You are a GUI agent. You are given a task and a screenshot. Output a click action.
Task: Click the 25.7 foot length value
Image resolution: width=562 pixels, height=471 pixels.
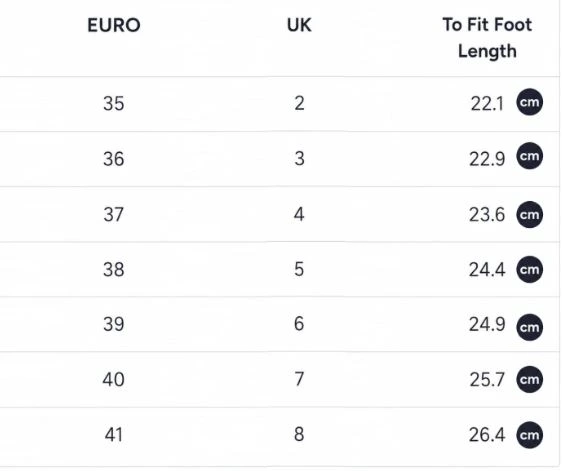click(487, 380)
